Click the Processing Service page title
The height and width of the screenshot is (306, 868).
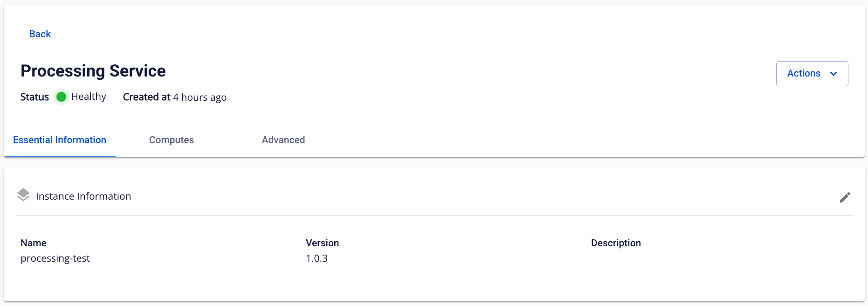coord(93,71)
